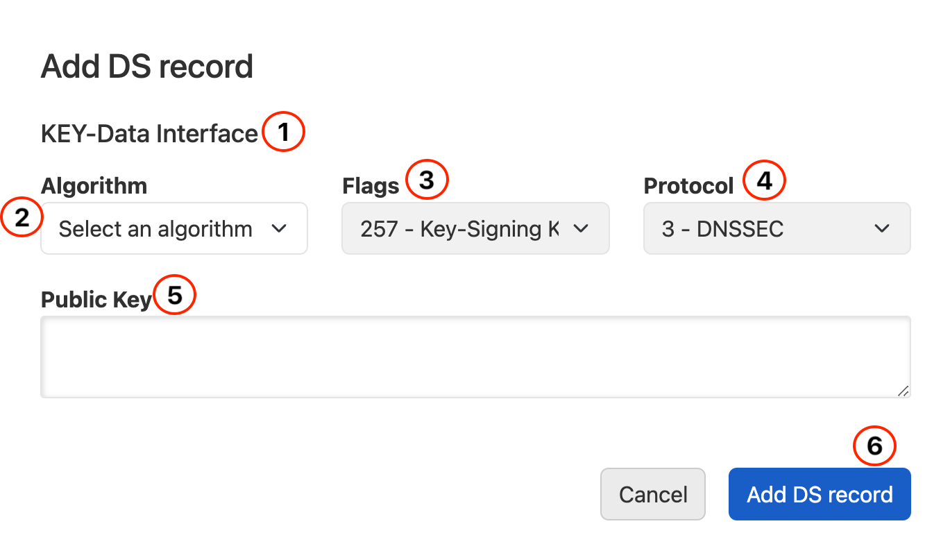Viewport: 950px width, 560px height.
Task: Open the Select an algorithm dropdown
Action: (173, 228)
